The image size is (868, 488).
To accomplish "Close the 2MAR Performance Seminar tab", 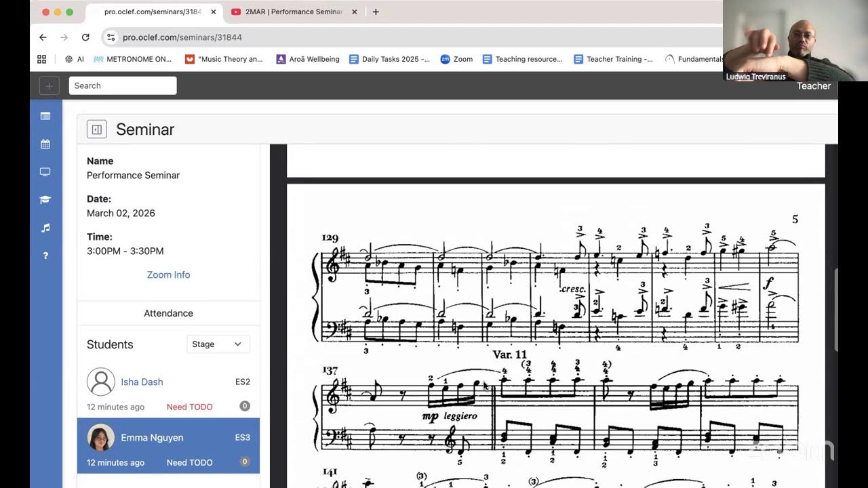I will (x=354, y=12).
